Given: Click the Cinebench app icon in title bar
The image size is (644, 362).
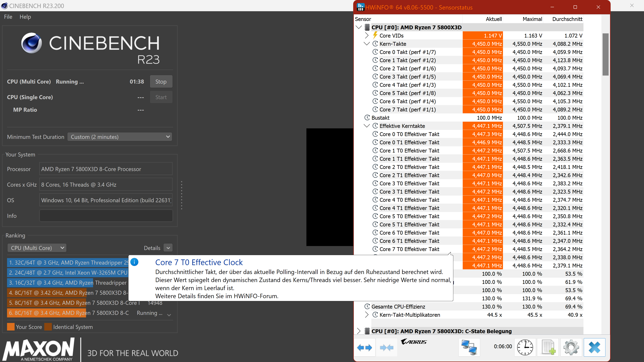Looking at the screenshot, I should point(5,6).
